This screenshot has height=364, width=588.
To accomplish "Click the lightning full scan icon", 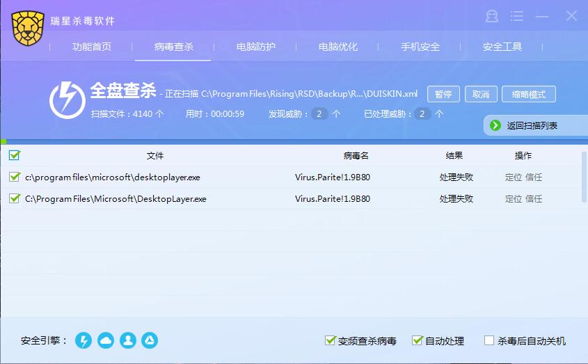I will [67, 100].
